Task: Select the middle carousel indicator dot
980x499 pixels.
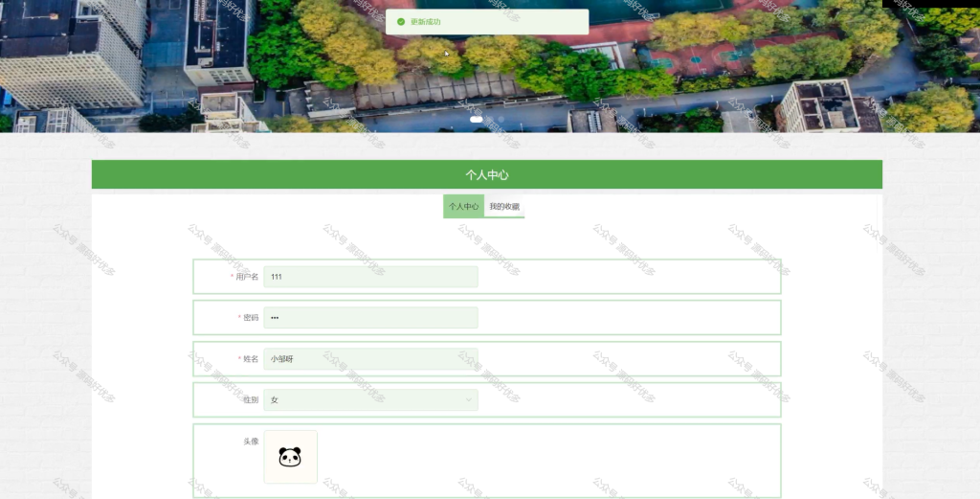Action: 491,119
